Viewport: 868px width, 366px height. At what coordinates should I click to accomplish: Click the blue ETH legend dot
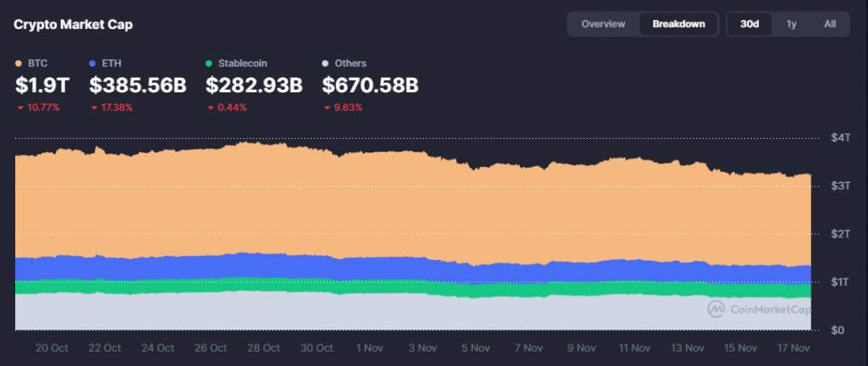[x=94, y=64]
